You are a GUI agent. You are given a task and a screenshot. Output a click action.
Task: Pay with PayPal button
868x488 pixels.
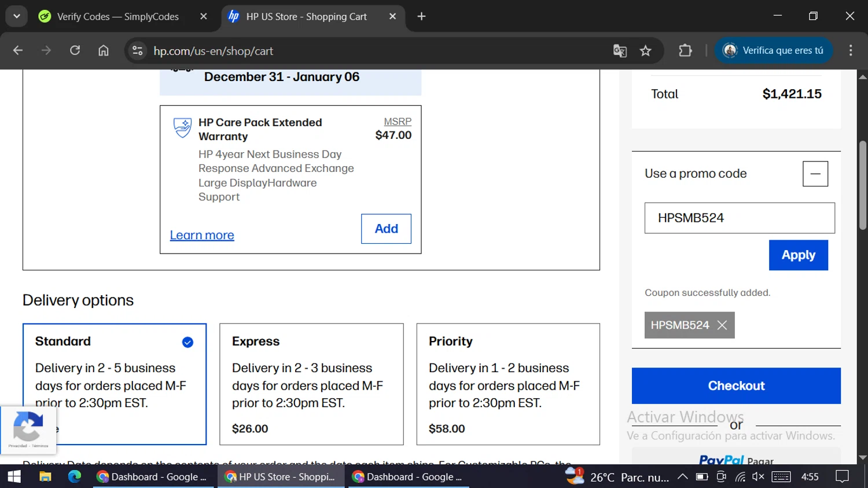[x=736, y=457]
